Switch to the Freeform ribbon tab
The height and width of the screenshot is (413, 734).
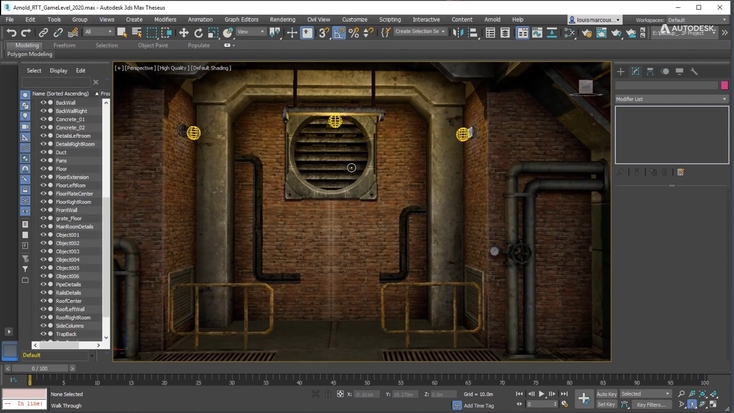[64, 45]
